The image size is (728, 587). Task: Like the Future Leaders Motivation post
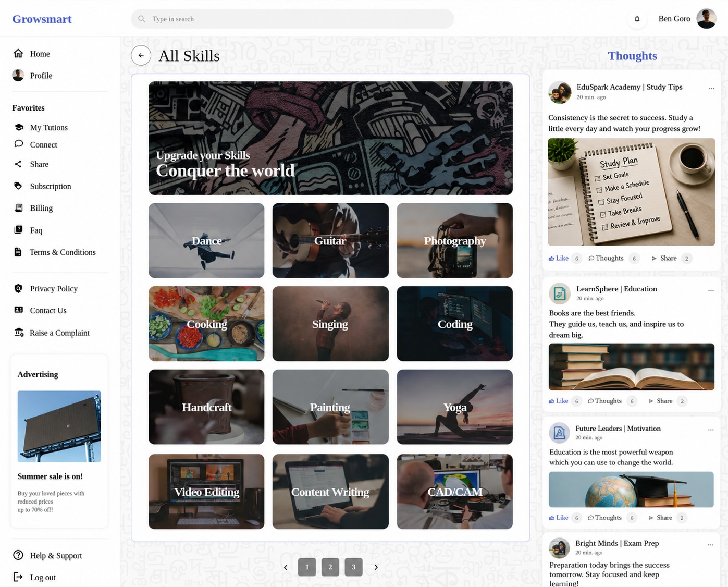coord(559,518)
